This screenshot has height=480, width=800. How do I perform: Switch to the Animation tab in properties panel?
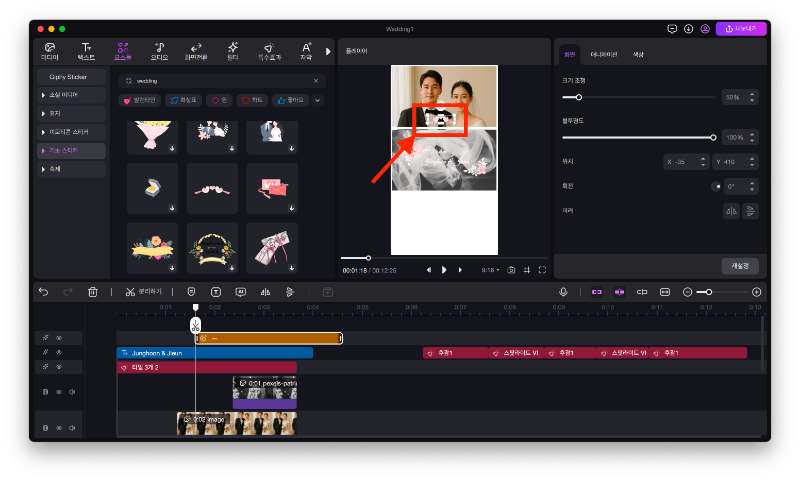[x=603, y=54]
